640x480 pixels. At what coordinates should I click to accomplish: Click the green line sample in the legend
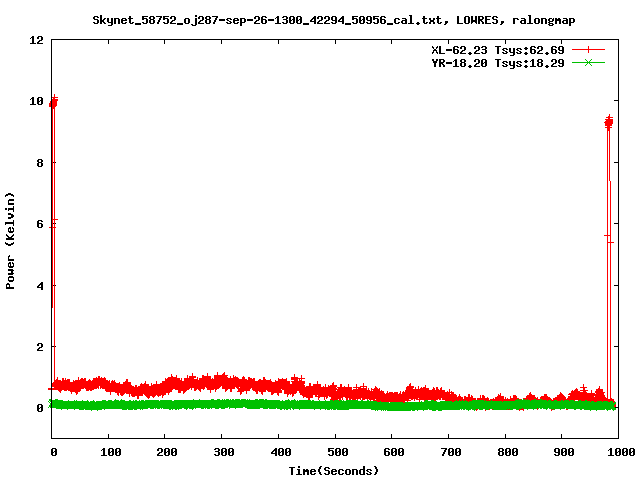point(588,63)
